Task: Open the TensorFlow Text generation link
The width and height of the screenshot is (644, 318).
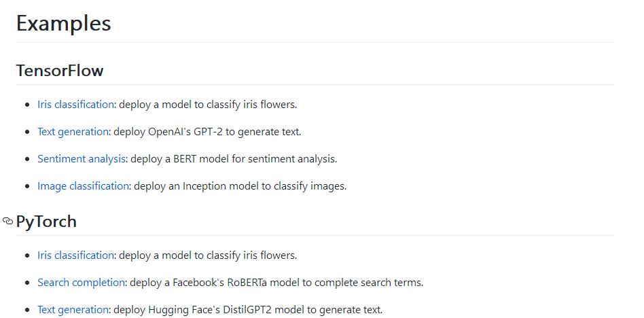Action: click(x=73, y=132)
